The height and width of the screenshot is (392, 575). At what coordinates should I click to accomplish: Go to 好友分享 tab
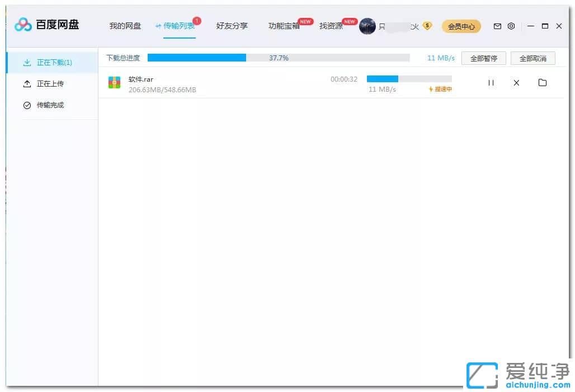click(232, 26)
